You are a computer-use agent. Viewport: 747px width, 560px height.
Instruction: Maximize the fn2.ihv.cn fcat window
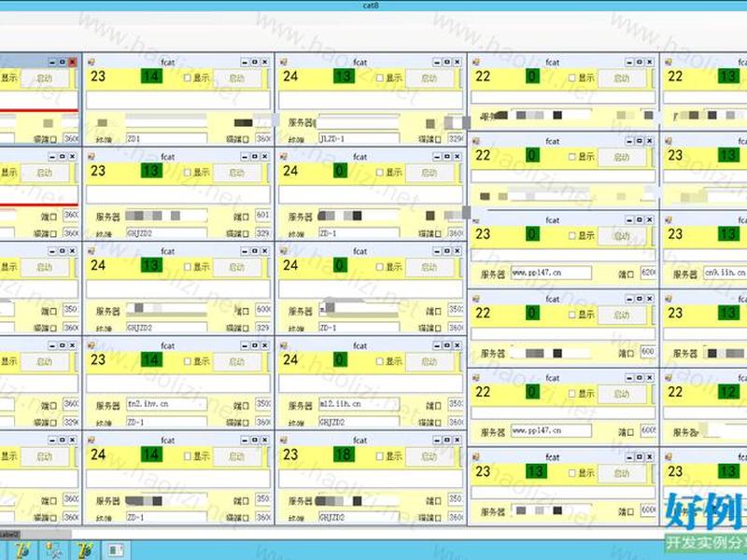254,345
